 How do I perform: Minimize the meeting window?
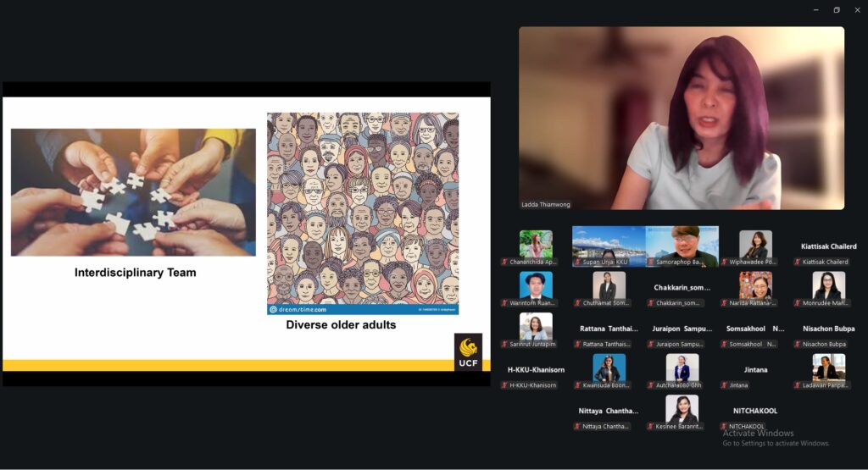coord(815,10)
